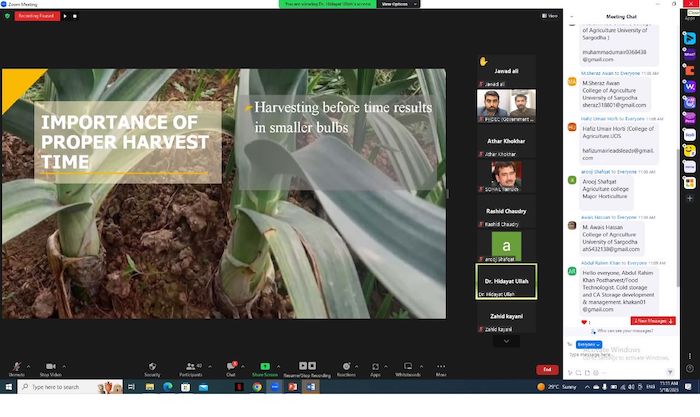Click the More options icon in toolbar
The width and height of the screenshot is (700, 417).
[441, 368]
